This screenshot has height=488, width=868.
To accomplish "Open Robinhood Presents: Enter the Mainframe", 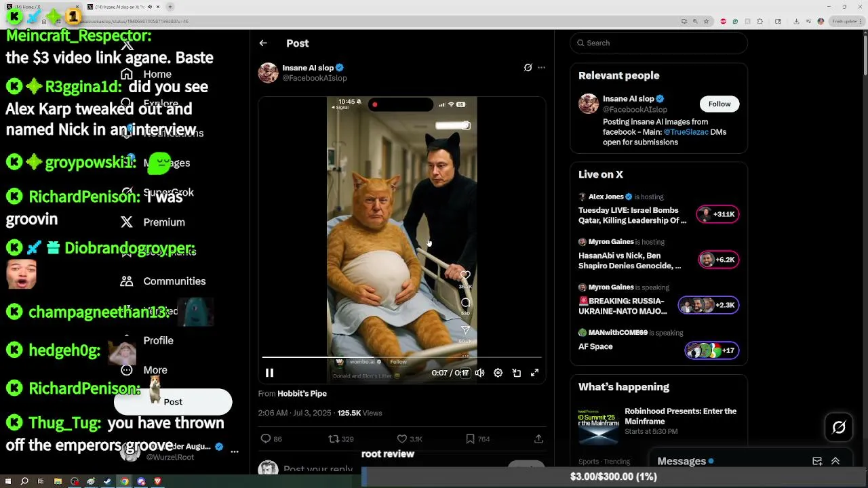I will point(680,415).
